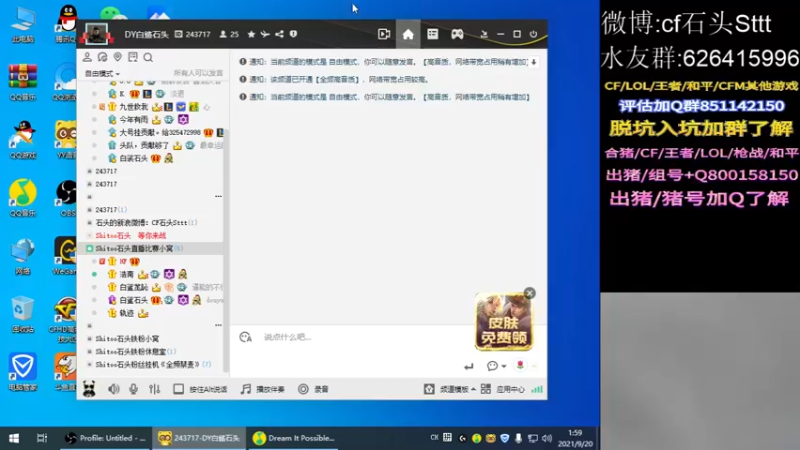Share the channel via share icon

279,34
